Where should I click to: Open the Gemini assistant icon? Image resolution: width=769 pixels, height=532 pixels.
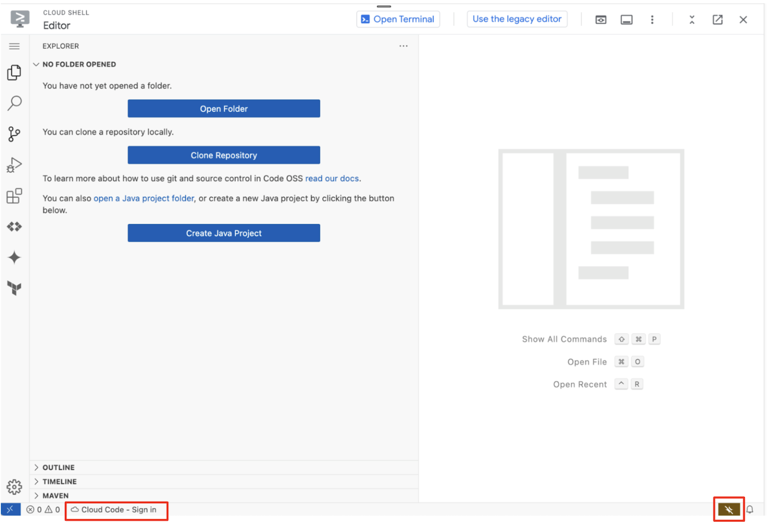click(x=14, y=258)
